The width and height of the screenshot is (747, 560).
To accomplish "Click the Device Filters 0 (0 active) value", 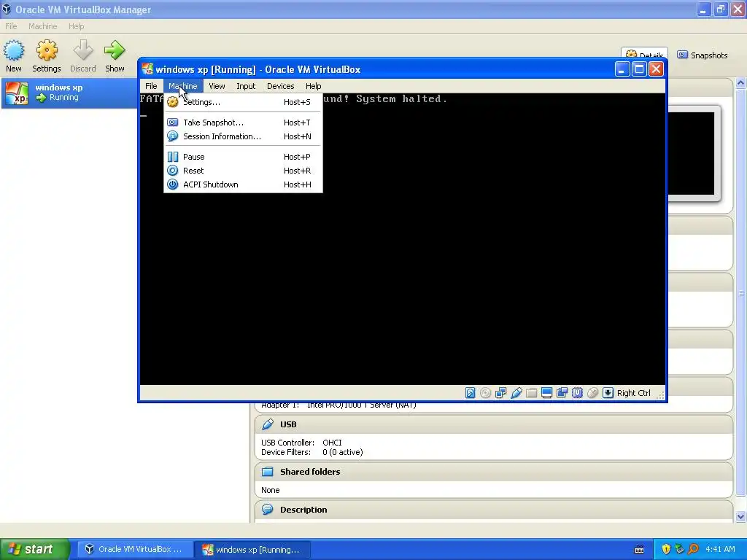I will (343, 452).
